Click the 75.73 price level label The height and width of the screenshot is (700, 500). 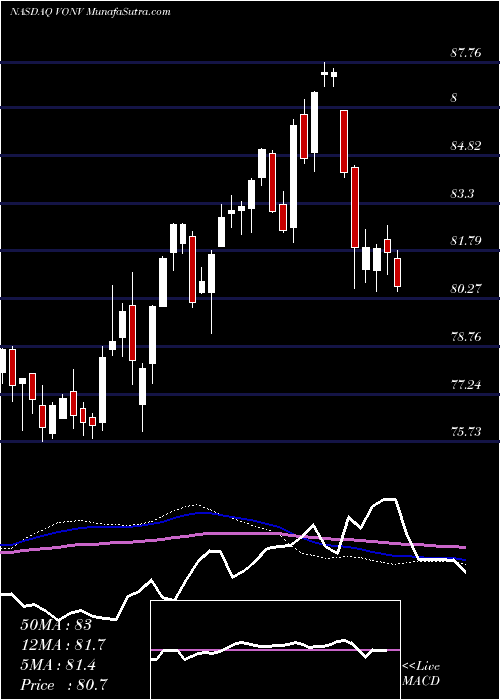pyautogui.click(x=466, y=432)
